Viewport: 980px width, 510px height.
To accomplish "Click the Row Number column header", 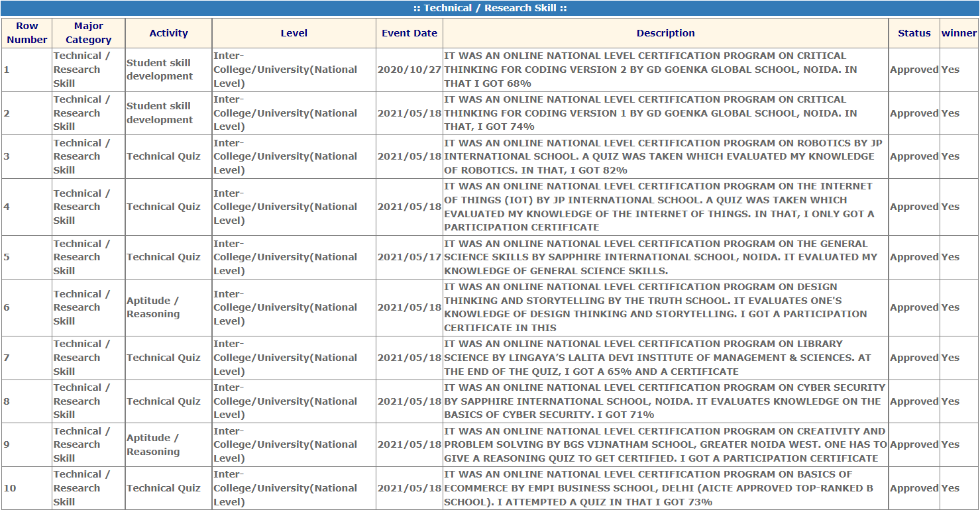I will pyautogui.click(x=27, y=33).
